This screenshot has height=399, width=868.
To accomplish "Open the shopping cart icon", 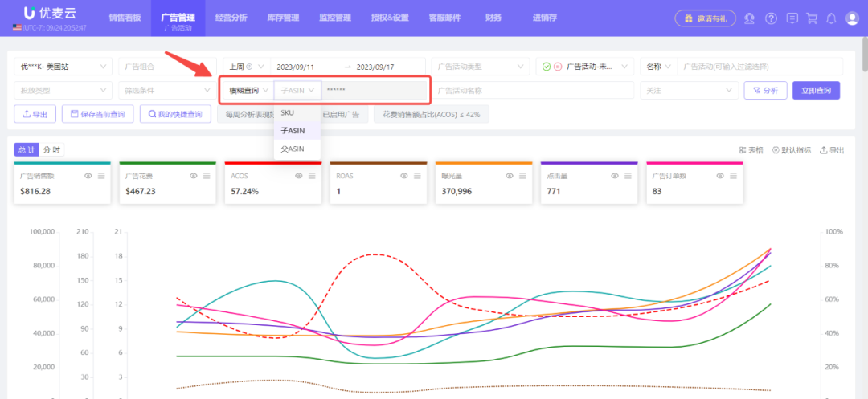I will (812, 18).
